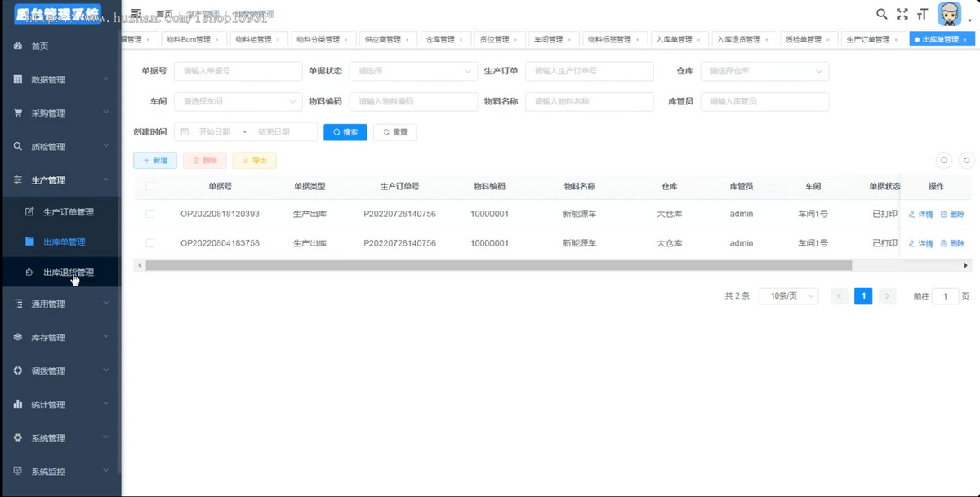980x497 pixels.
Task: Go to previous page arrow
Action: pos(840,296)
